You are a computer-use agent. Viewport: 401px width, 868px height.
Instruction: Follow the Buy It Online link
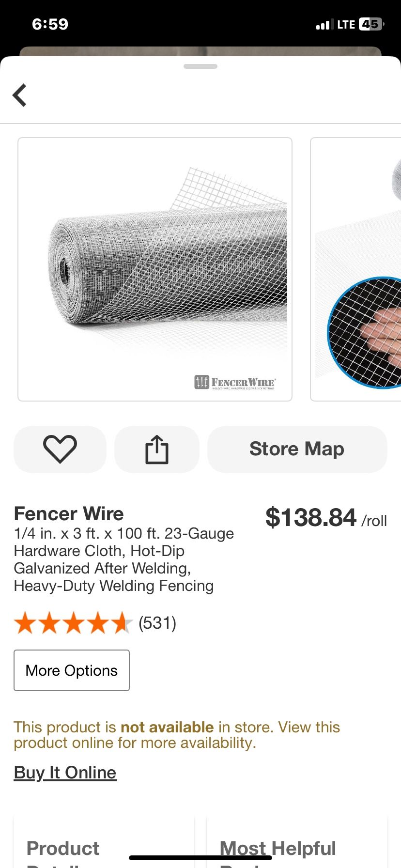click(x=65, y=772)
